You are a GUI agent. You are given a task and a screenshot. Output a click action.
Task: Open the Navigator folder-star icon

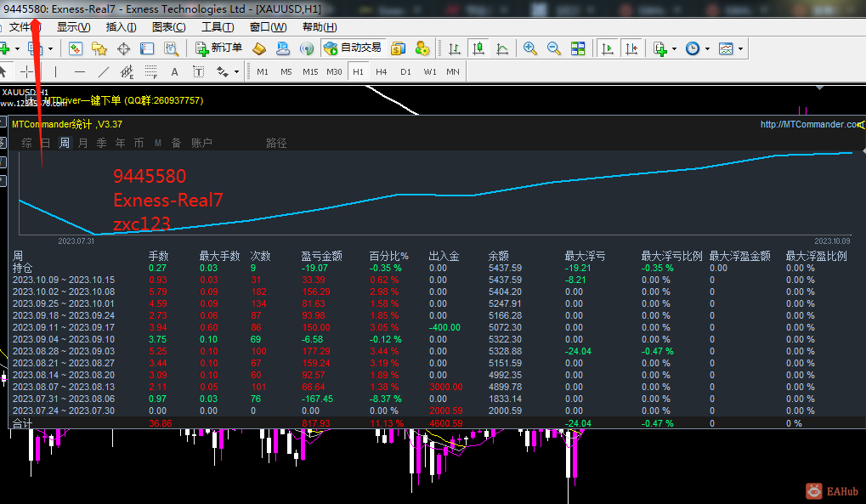(99, 48)
